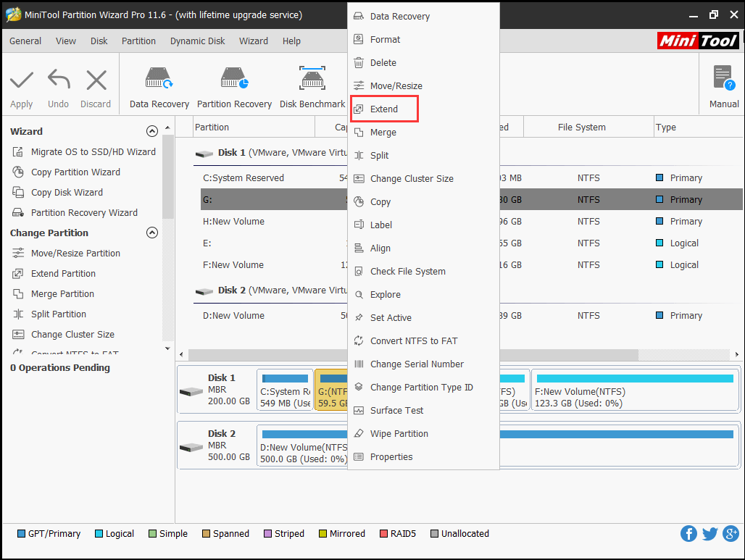Select F:New Volume row in list
The image size is (745, 560).
[472, 265]
